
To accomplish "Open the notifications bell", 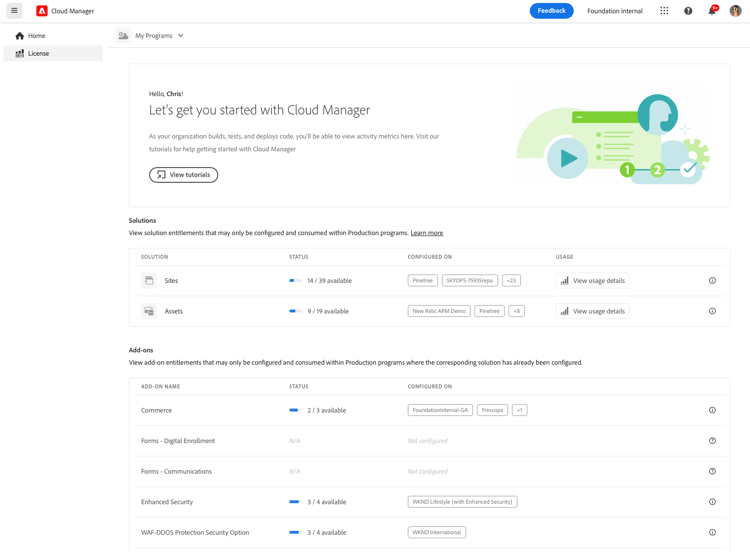I will coord(712,11).
